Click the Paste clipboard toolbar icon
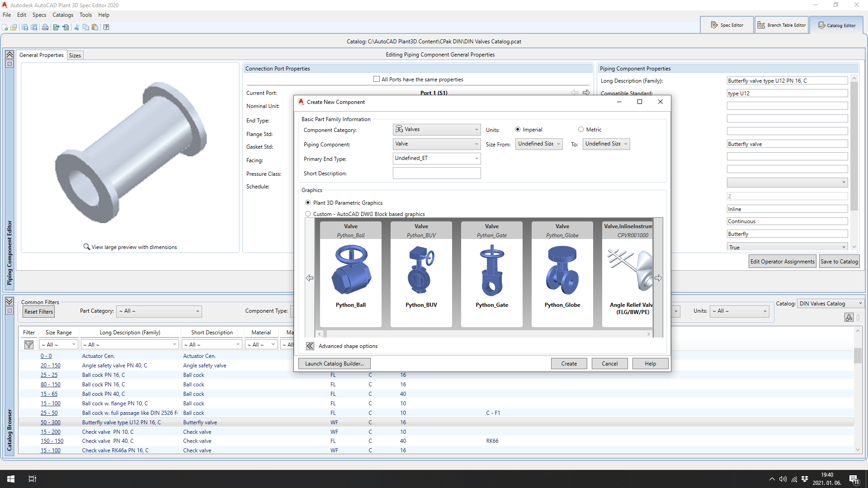Image resolution: width=868 pixels, height=488 pixels. click(95, 27)
